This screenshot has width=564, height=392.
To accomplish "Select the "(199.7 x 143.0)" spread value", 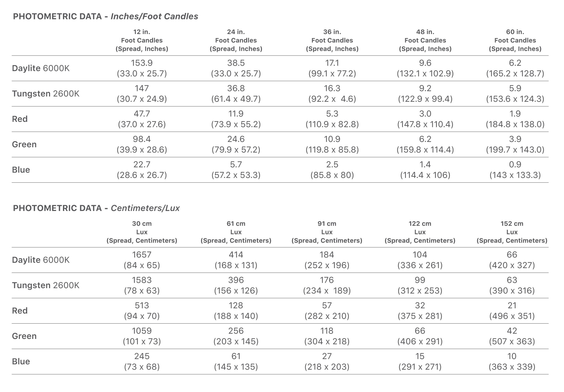I will point(515,150).
